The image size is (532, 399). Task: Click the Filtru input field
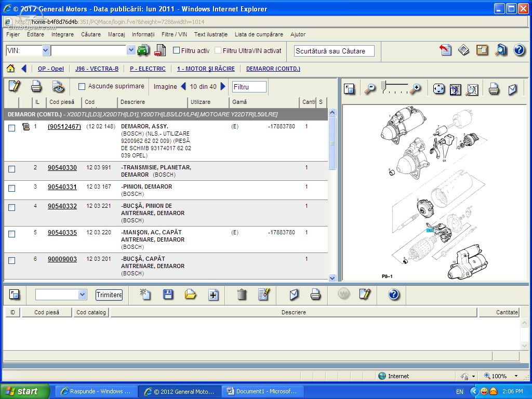tap(249, 87)
